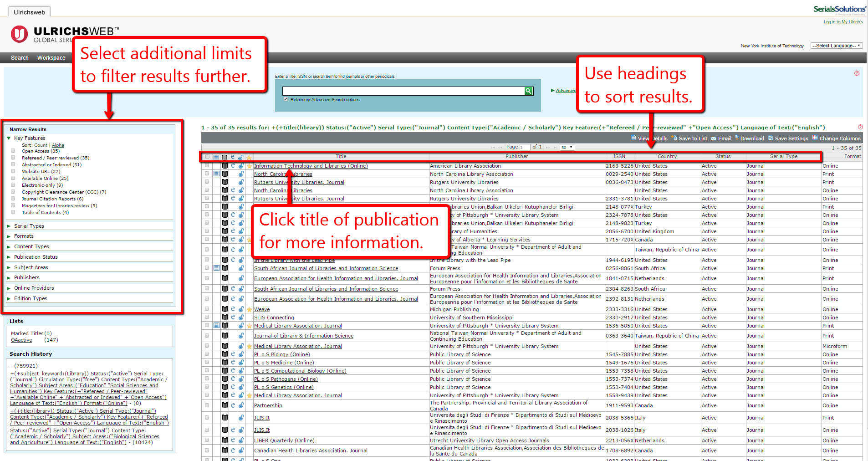Expand the Content Types section
The image size is (868, 461).
[9, 246]
